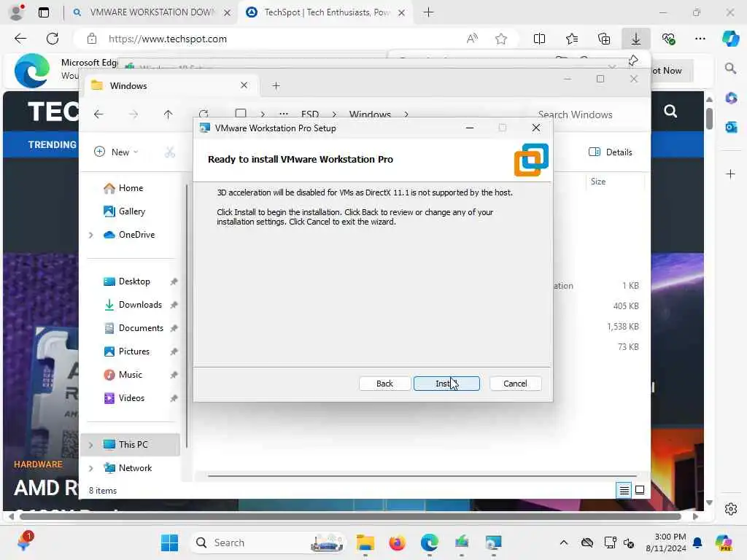The height and width of the screenshot is (560, 747).
Task: Switch to large thumbnails view in Explorer
Action: coord(640,490)
